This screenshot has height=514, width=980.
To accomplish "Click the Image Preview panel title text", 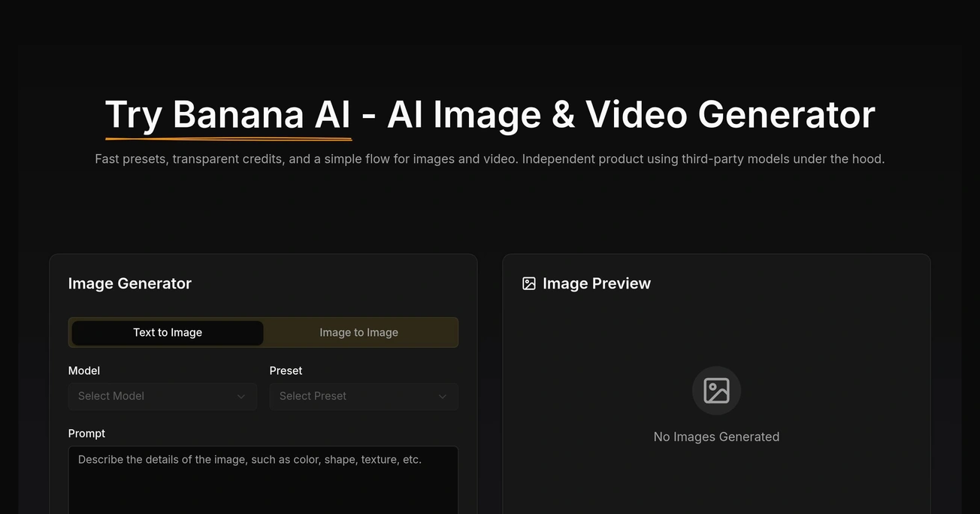I will [596, 283].
